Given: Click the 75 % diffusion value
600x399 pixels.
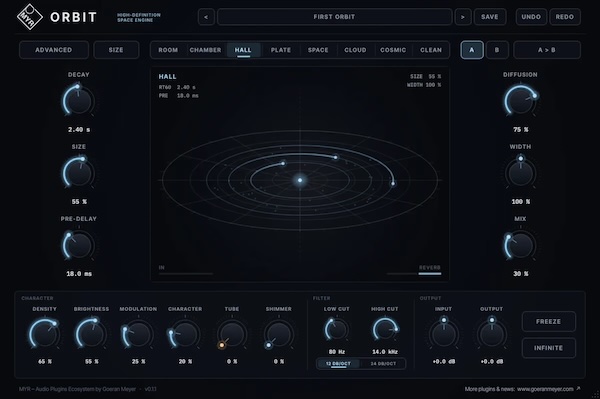Looking at the screenshot, I should (x=520, y=130).
